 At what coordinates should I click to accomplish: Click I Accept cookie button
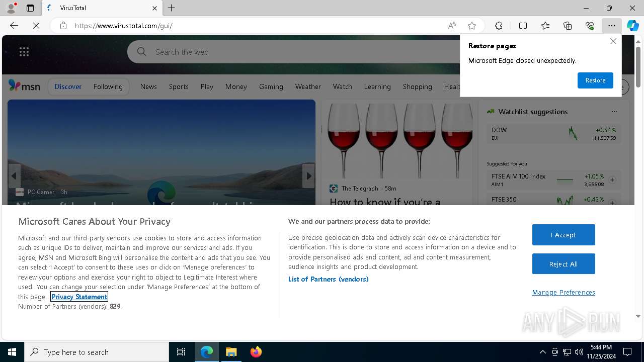point(563,235)
